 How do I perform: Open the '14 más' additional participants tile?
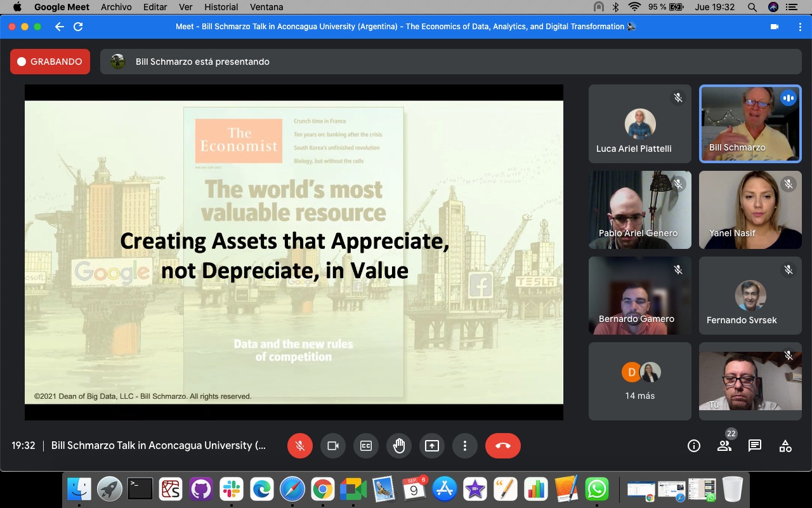(x=640, y=381)
